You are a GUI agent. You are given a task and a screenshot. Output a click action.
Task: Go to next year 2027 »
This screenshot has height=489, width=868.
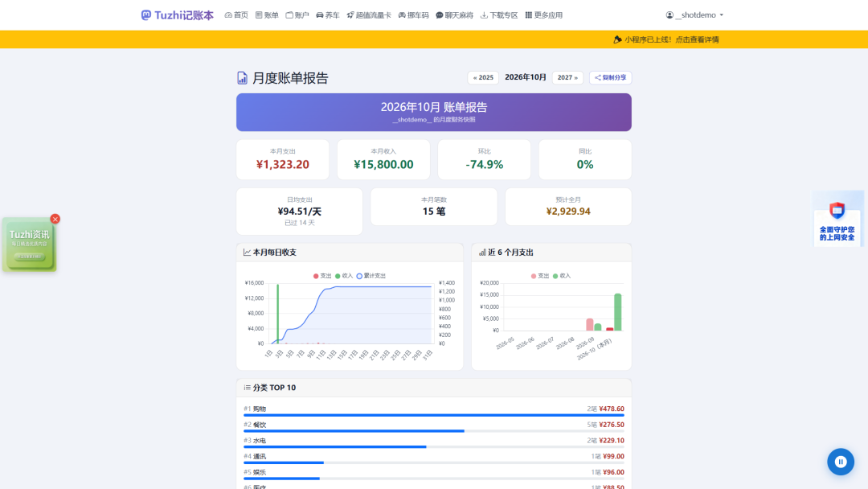(567, 77)
